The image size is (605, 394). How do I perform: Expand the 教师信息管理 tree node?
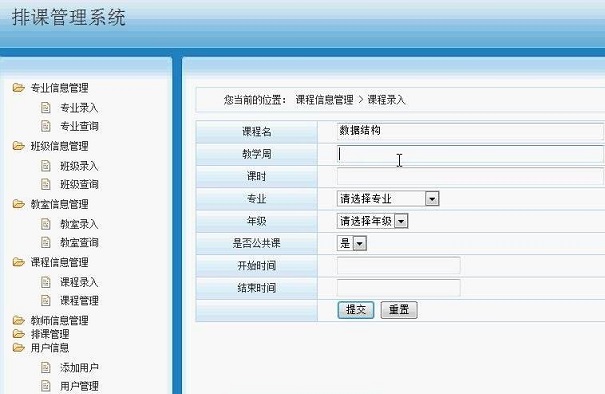(x=59, y=320)
